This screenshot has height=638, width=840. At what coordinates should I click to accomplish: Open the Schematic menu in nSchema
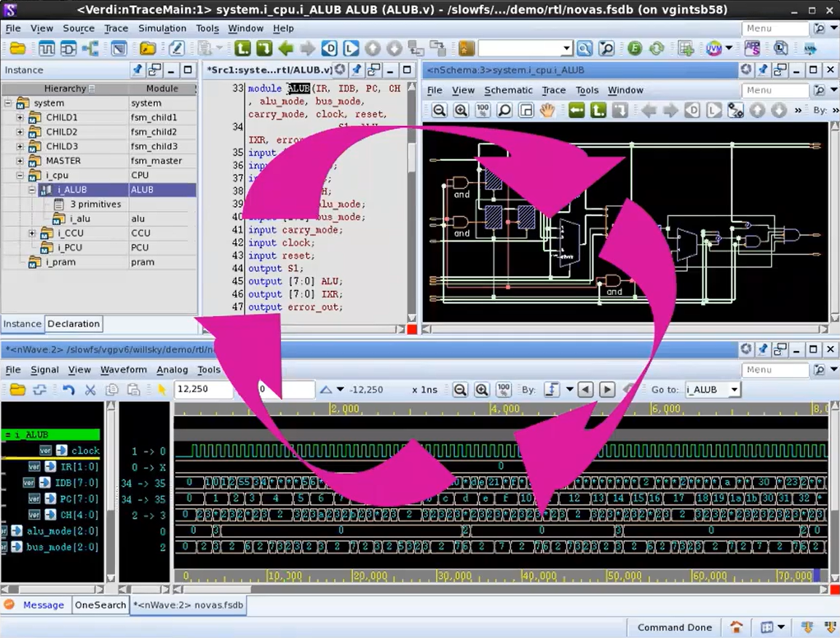(x=508, y=90)
